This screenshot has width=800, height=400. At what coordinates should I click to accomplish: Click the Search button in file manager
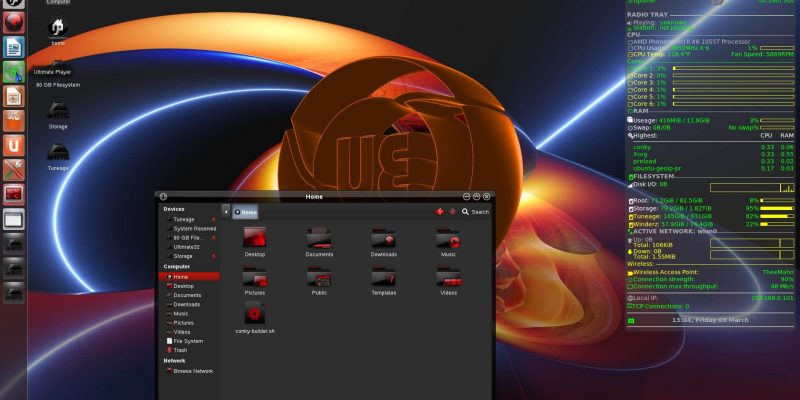pyautogui.click(x=475, y=212)
